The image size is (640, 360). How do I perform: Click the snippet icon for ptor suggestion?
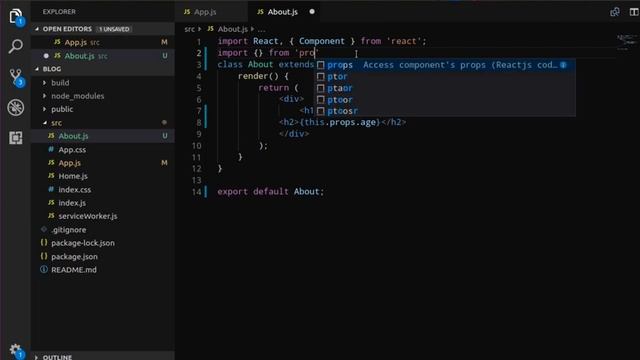tap(321, 77)
